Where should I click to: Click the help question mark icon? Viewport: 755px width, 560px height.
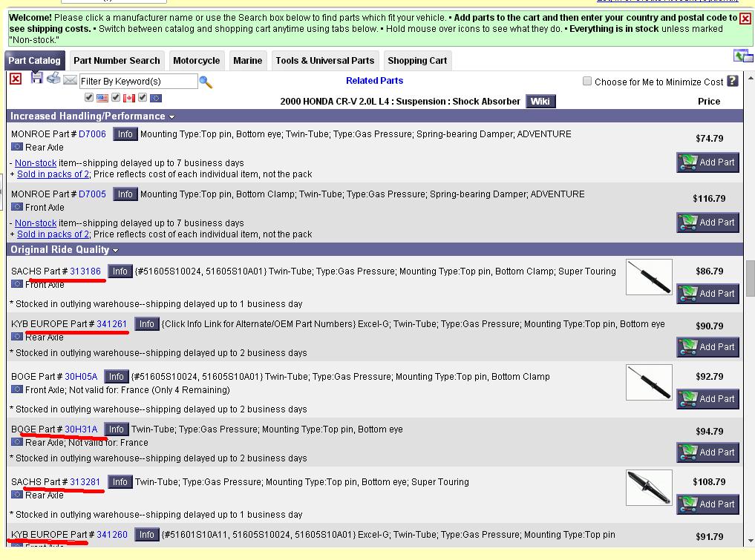click(x=733, y=81)
